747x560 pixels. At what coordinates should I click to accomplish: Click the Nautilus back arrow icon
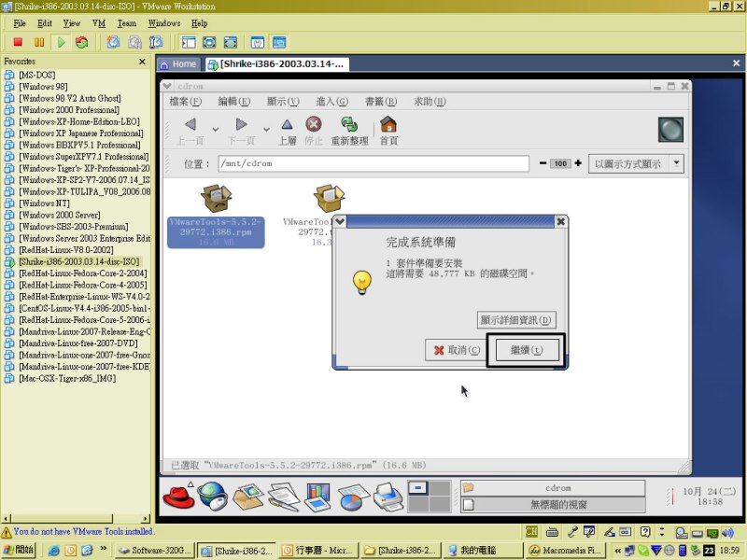pyautogui.click(x=190, y=124)
